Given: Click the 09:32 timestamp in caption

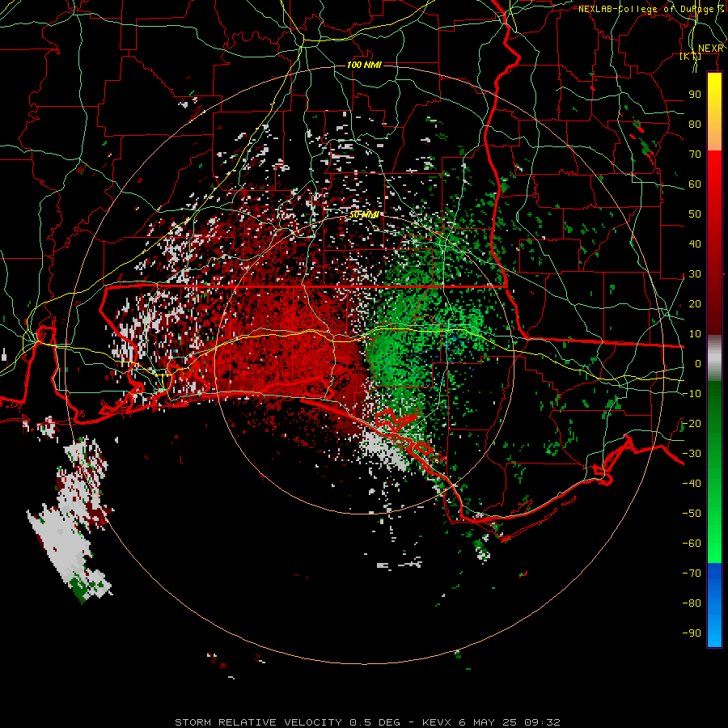Looking at the screenshot, I should point(542,722).
